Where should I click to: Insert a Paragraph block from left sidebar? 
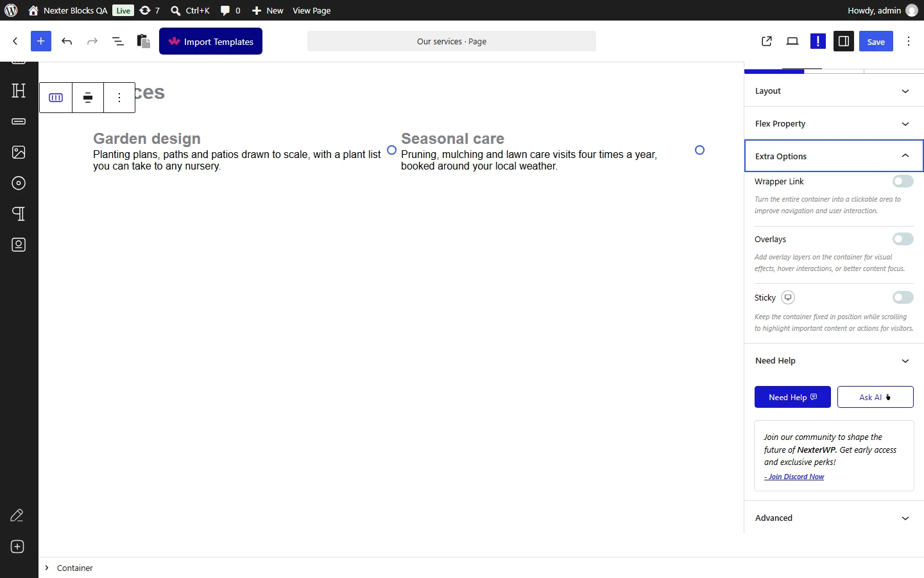pos(19,214)
